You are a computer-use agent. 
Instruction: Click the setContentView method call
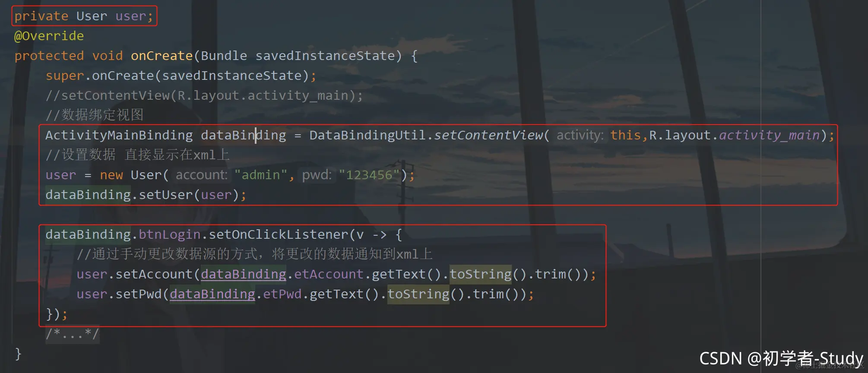(488, 135)
